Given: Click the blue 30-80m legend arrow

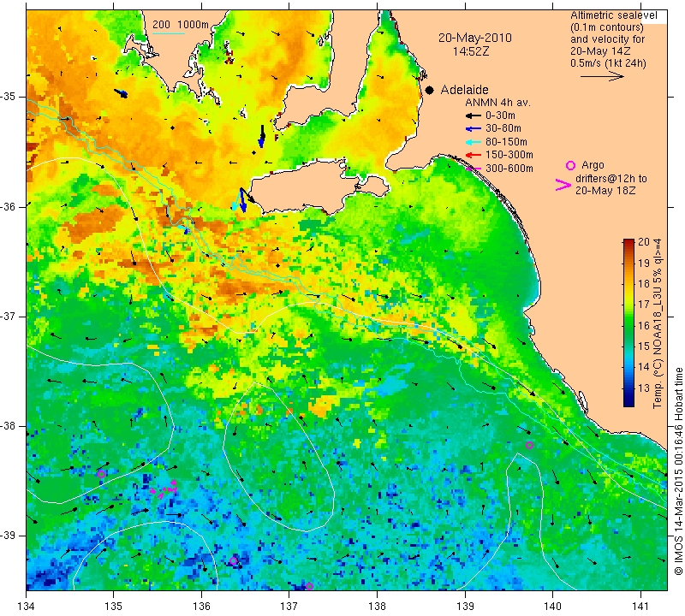Looking at the screenshot, I should coord(474,129).
